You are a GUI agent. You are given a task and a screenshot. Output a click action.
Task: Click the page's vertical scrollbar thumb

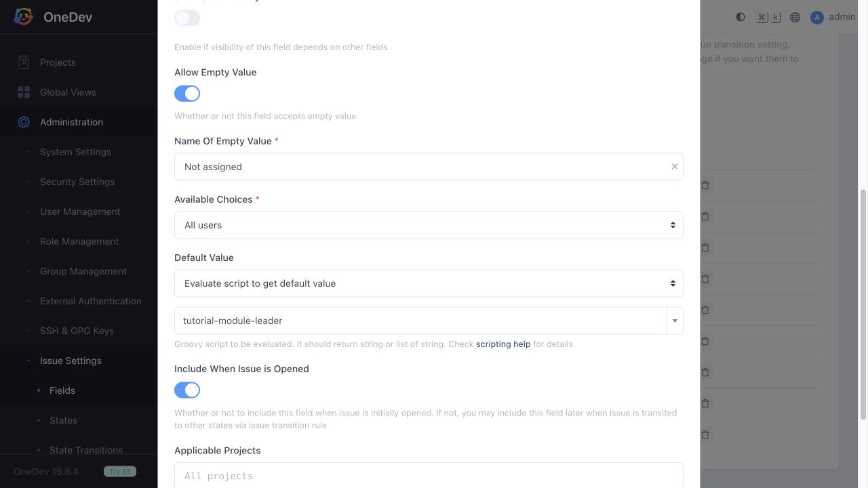click(863, 303)
